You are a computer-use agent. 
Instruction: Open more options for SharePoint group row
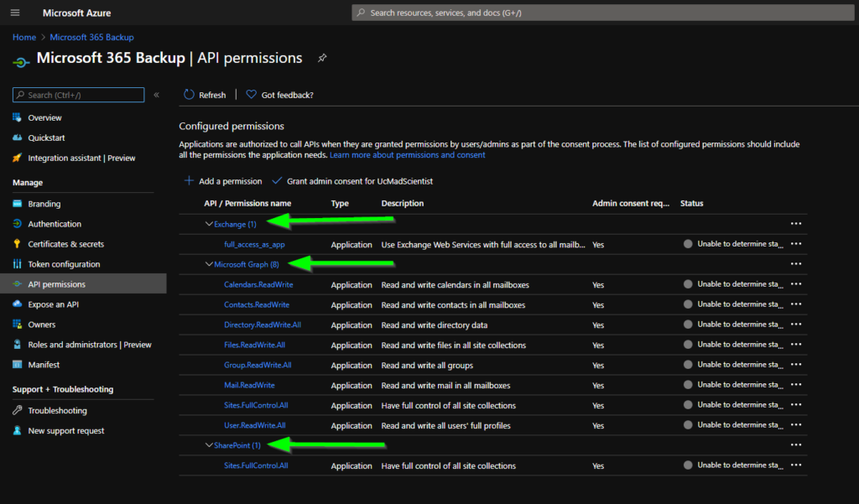tap(796, 444)
